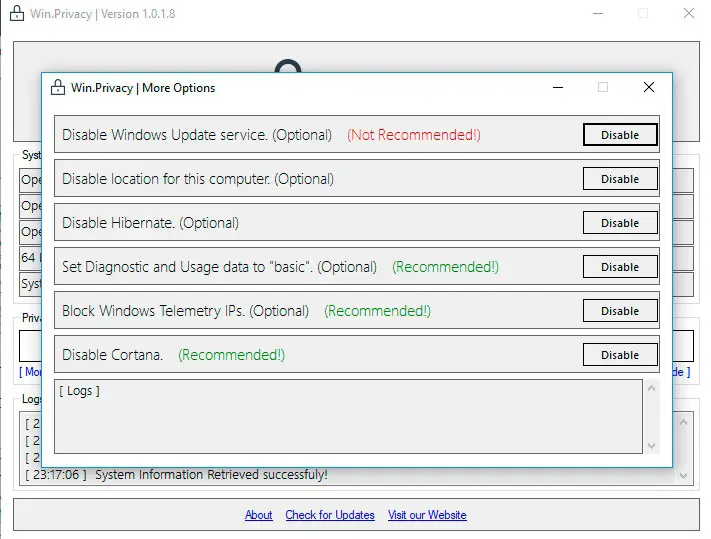Click up arrow of main window logs scrollbar
The height and width of the screenshot is (539, 711).
coord(683,422)
